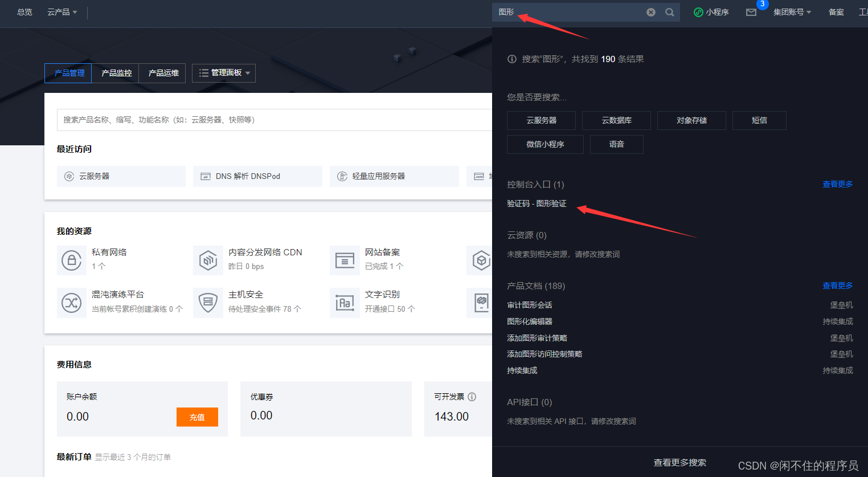Open the 集团账号 account dropdown
This screenshot has height=477, width=868.
tap(792, 12)
